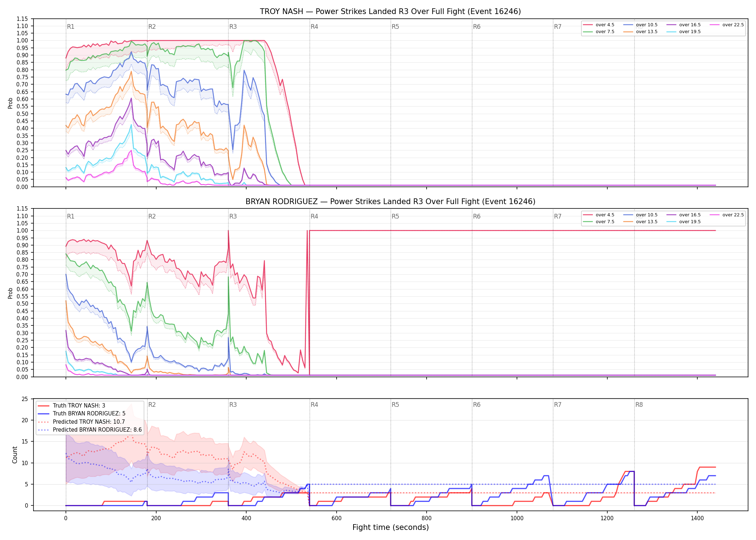Select the R4 label in Bryan Rodriguez chart
This screenshot has width=756, height=540.
[x=314, y=216]
